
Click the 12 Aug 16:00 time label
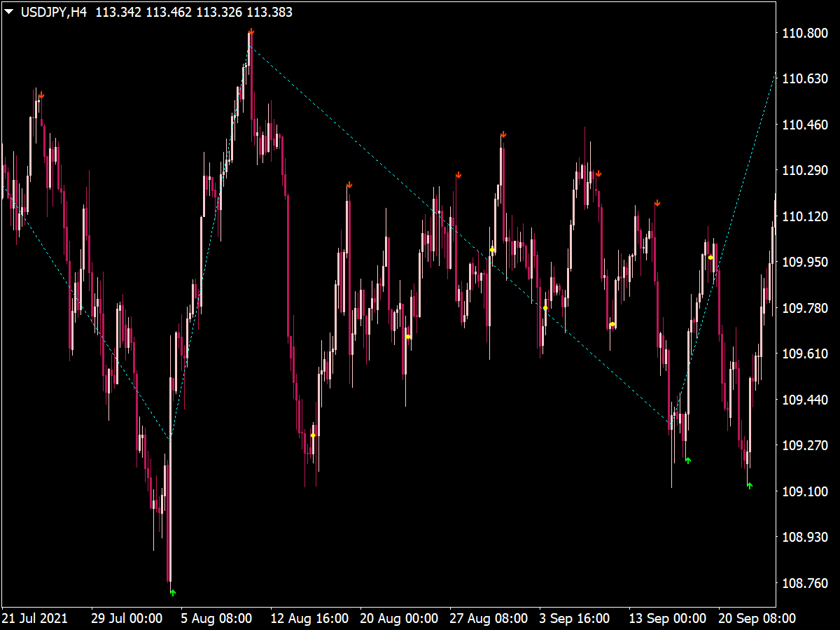pyautogui.click(x=309, y=619)
